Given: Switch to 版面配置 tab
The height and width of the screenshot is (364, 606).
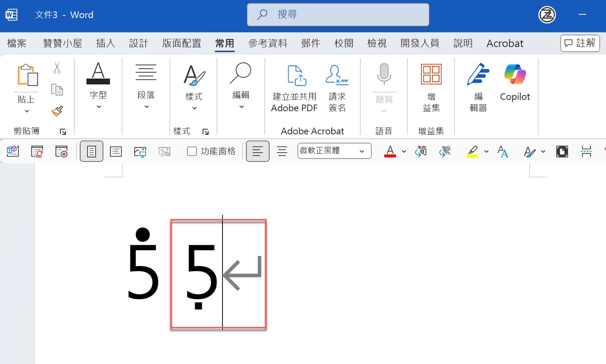Looking at the screenshot, I should 182,43.
